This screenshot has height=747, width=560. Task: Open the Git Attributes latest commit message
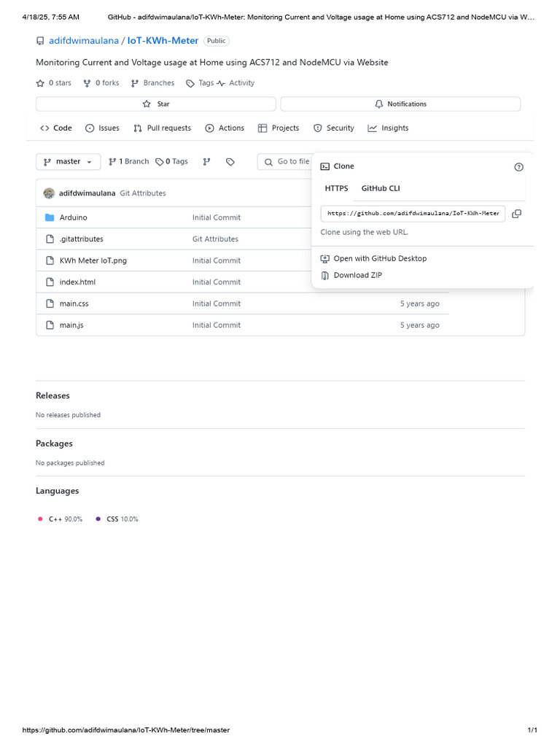(143, 193)
